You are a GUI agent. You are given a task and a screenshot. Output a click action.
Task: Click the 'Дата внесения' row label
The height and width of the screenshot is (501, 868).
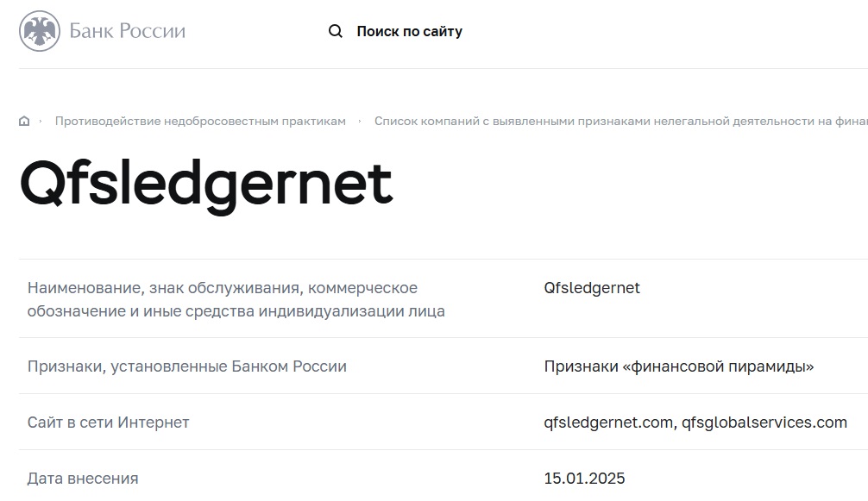(x=82, y=479)
